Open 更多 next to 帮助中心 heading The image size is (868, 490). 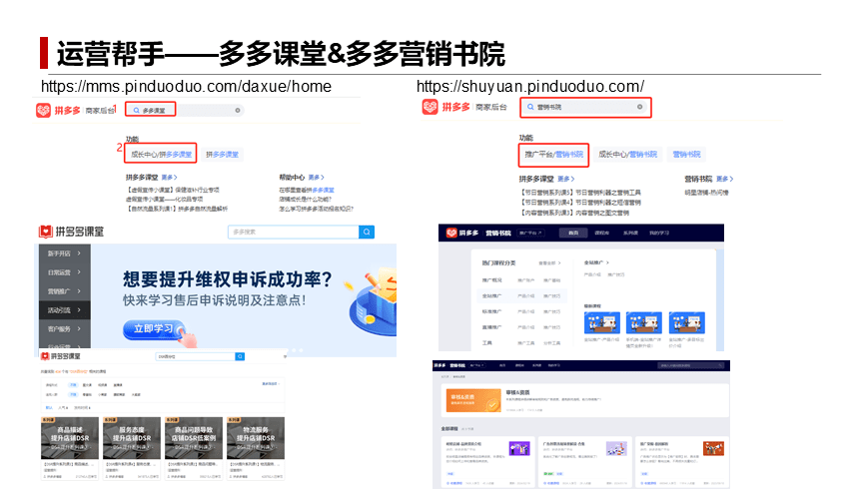point(316,178)
